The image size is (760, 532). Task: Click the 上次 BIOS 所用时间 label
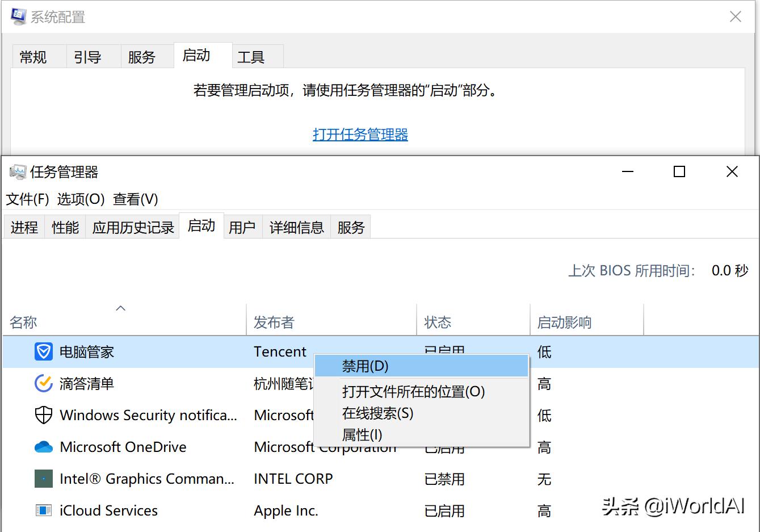coord(632,271)
